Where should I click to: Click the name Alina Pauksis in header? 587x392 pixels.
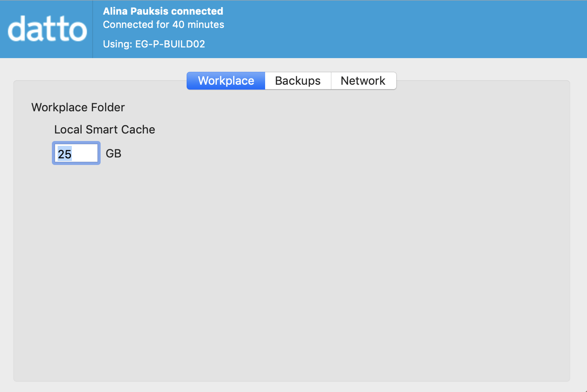point(136,11)
